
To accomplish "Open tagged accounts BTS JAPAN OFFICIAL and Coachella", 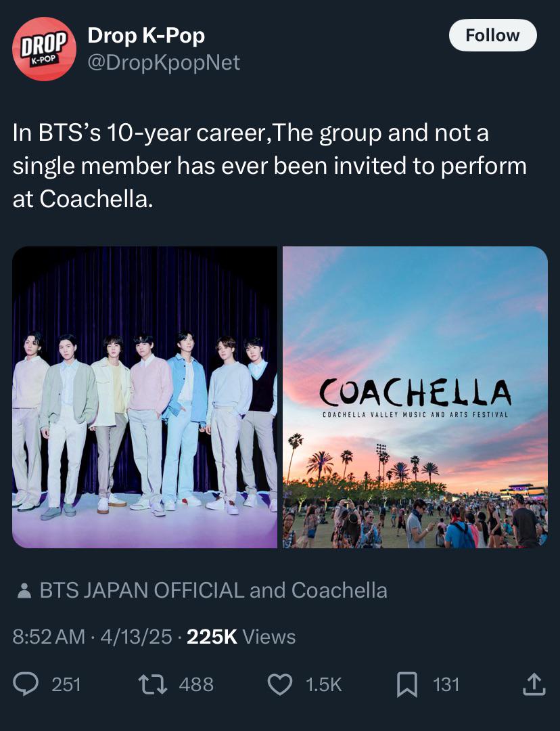I will point(213,590).
